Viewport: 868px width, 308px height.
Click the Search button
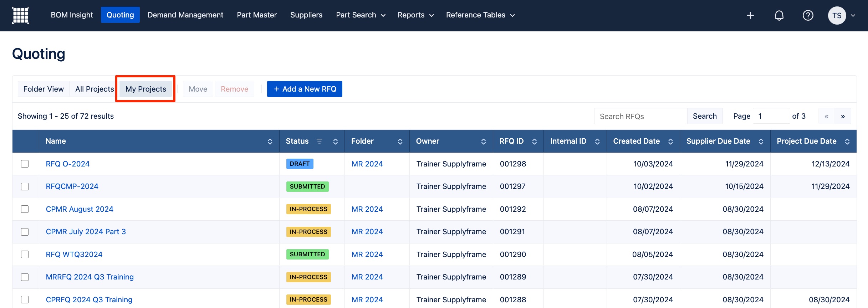point(705,116)
